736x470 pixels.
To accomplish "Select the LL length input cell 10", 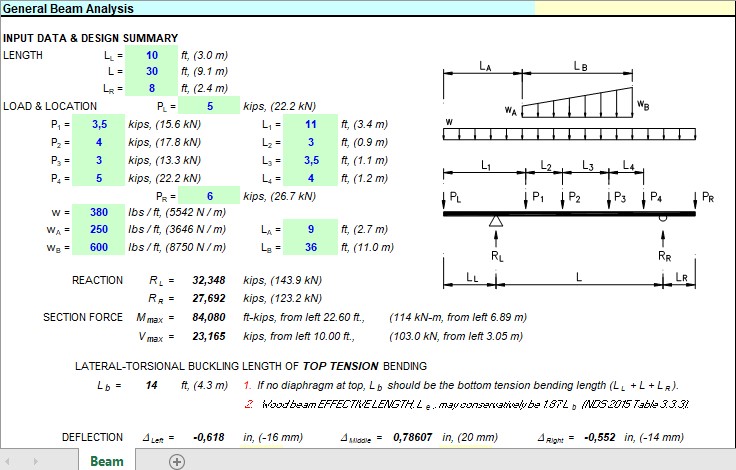I will (152, 55).
